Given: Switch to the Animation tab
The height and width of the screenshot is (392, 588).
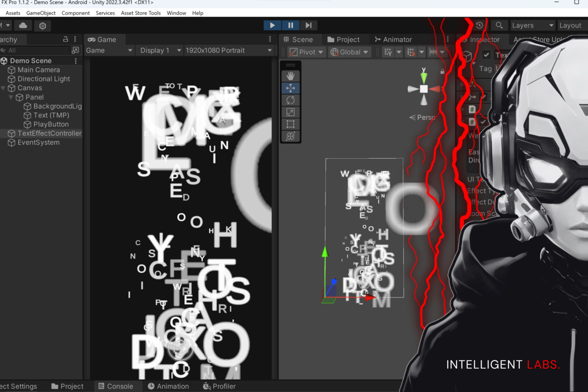Looking at the screenshot, I should click(168, 386).
